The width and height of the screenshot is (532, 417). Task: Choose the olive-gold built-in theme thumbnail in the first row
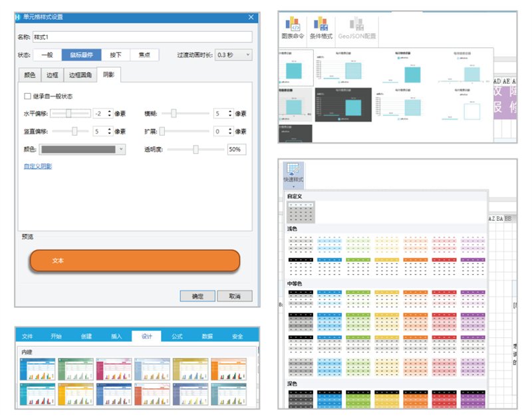pyautogui.click(x=190, y=369)
